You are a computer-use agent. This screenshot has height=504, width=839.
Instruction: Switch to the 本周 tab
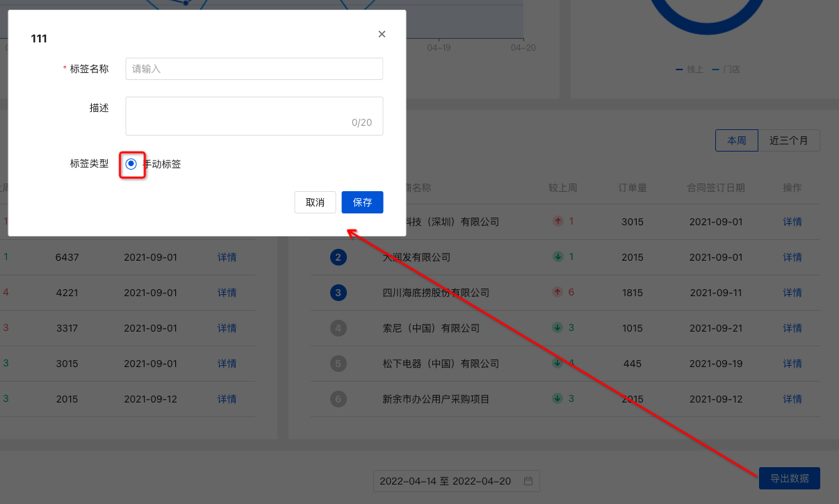(x=736, y=140)
